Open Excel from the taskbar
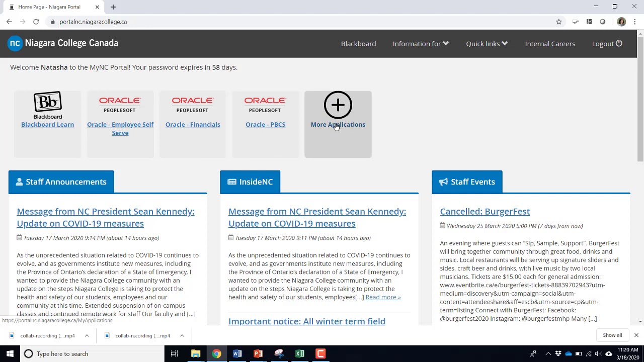Image resolution: width=644 pixels, height=362 pixels. (300, 353)
